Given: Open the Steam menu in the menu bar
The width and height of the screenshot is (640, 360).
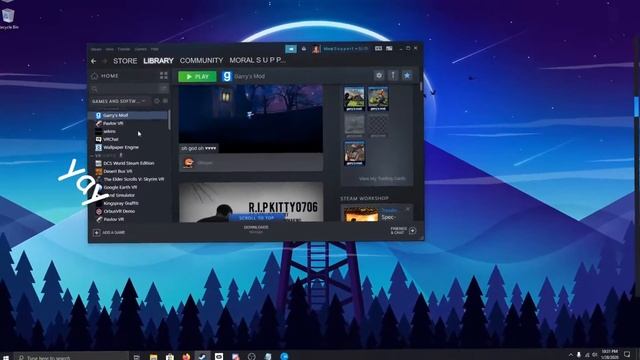Looking at the screenshot, I should tap(96, 49).
